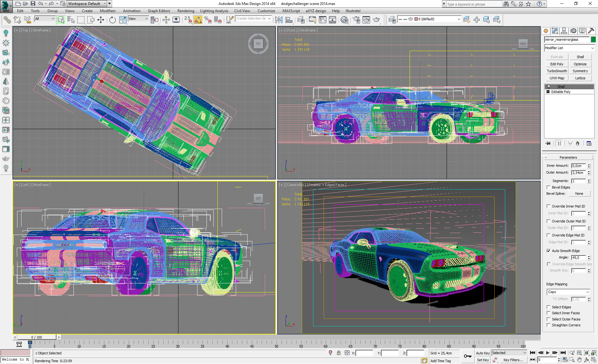Check the Straighten Corners option
This screenshot has width=598, height=364.
pos(549,325)
